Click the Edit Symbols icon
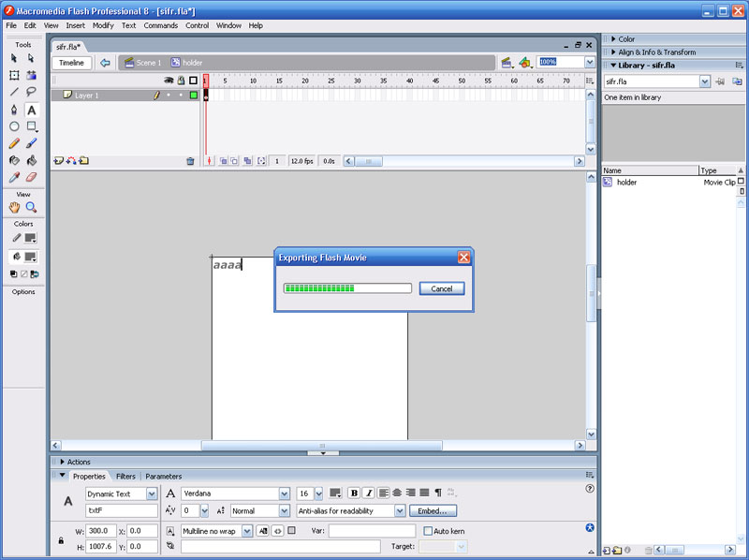Screen dimensions: 749x560 (525, 63)
